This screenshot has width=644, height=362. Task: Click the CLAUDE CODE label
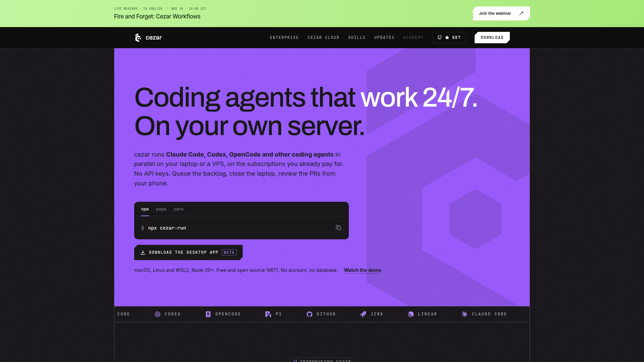pyautogui.click(x=489, y=314)
